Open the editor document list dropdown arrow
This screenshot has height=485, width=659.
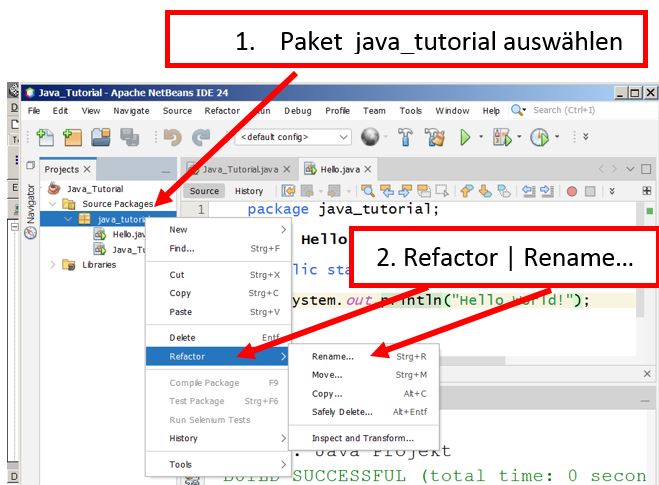tap(630, 169)
